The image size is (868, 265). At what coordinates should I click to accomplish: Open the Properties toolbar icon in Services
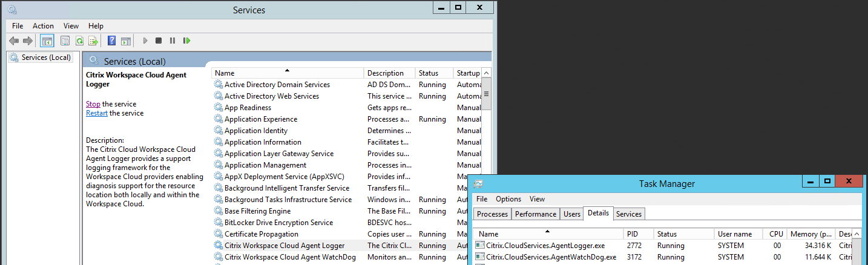(x=65, y=41)
